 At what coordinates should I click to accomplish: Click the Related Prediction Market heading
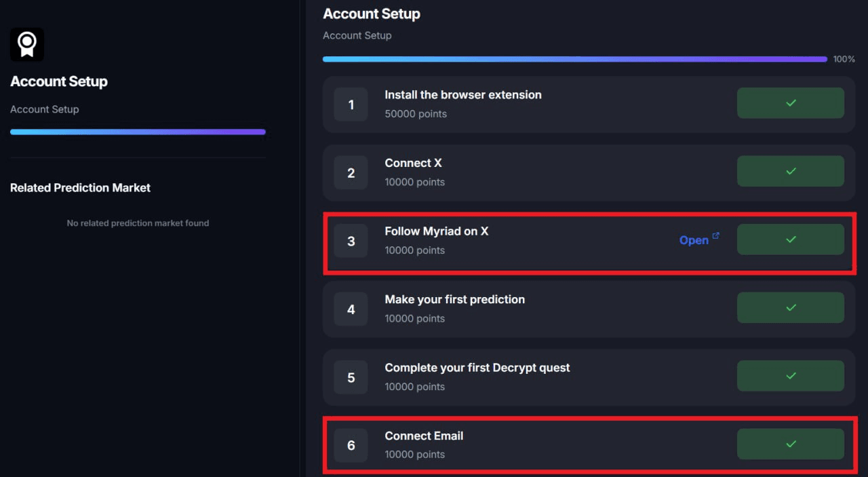pyautogui.click(x=80, y=188)
